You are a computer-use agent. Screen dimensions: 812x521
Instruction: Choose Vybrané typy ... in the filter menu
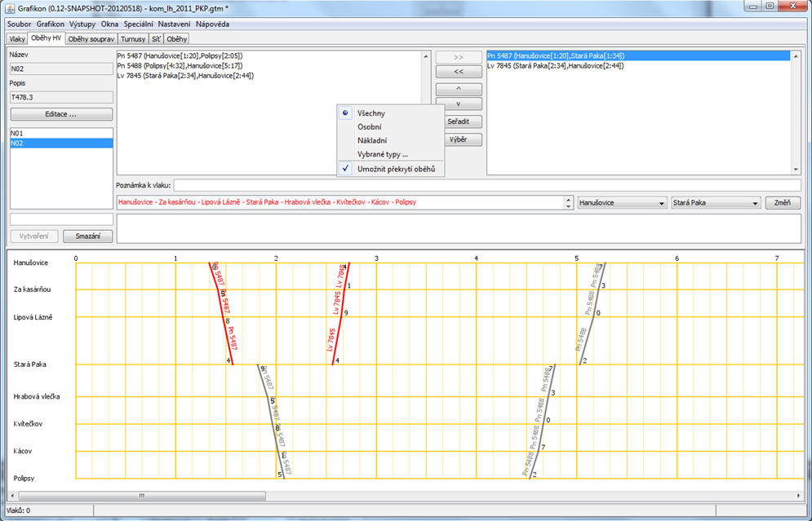pyautogui.click(x=390, y=154)
